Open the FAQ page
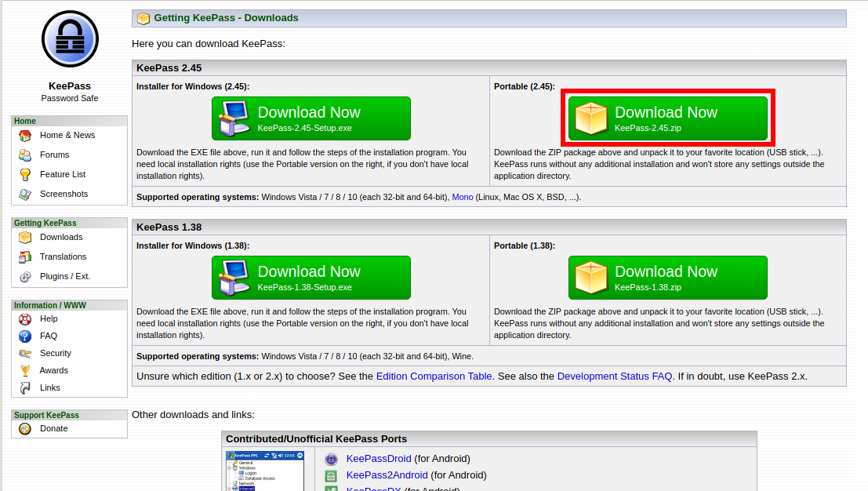Viewport: 868px width, 491px height. [x=48, y=336]
